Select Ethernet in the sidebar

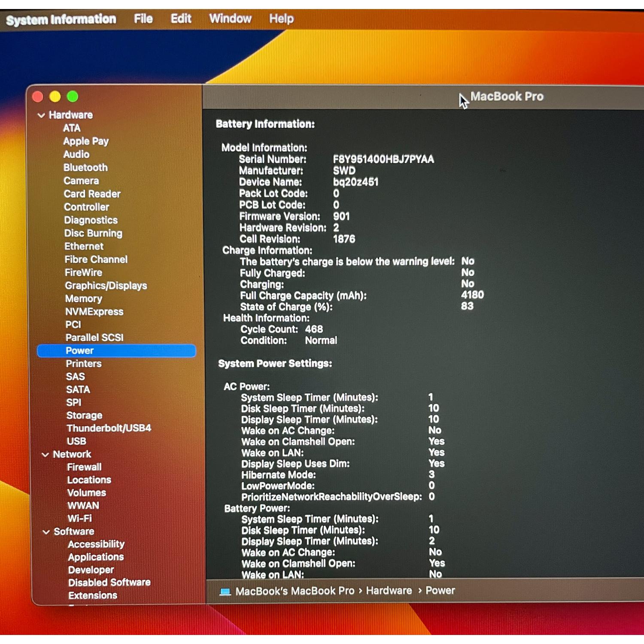(84, 246)
